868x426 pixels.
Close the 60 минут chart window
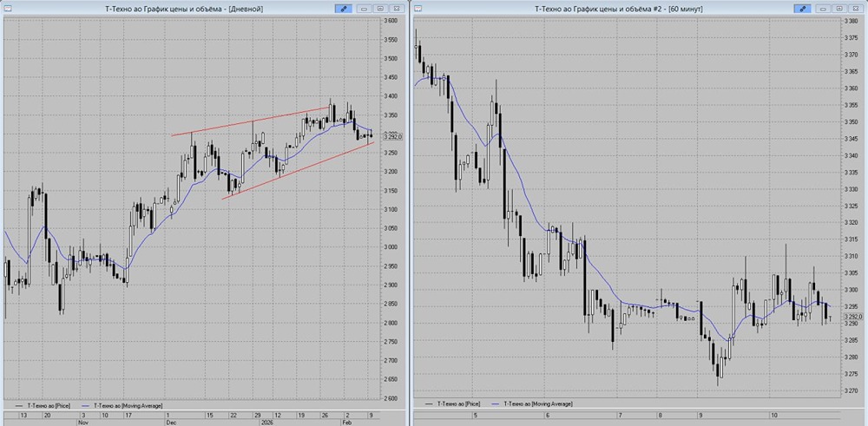pos(857,9)
